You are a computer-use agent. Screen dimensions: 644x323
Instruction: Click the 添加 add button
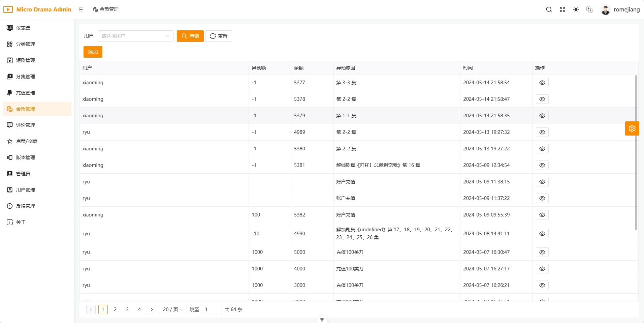pyautogui.click(x=93, y=52)
